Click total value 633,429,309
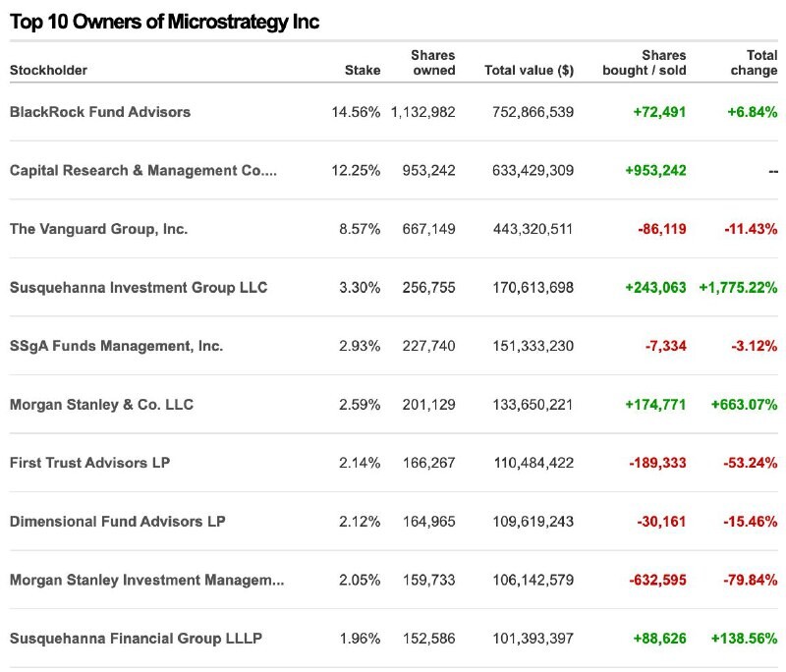Screen dimensions: 786x672 click(x=533, y=170)
